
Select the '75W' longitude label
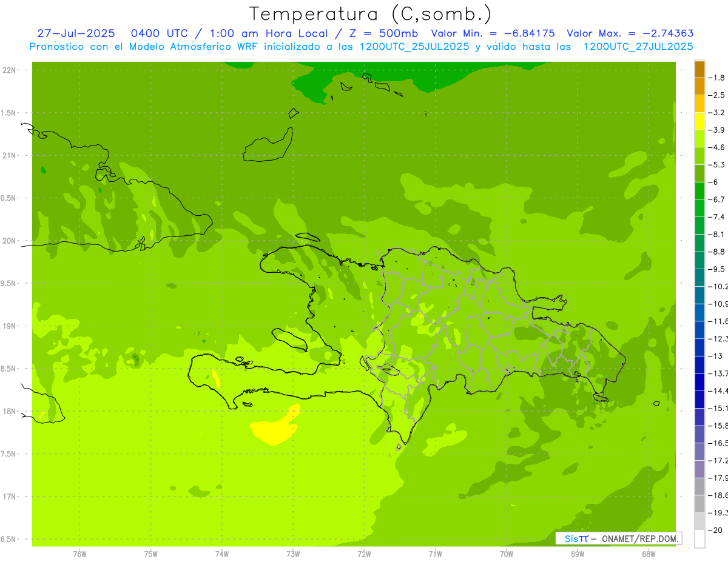[151, 554]
